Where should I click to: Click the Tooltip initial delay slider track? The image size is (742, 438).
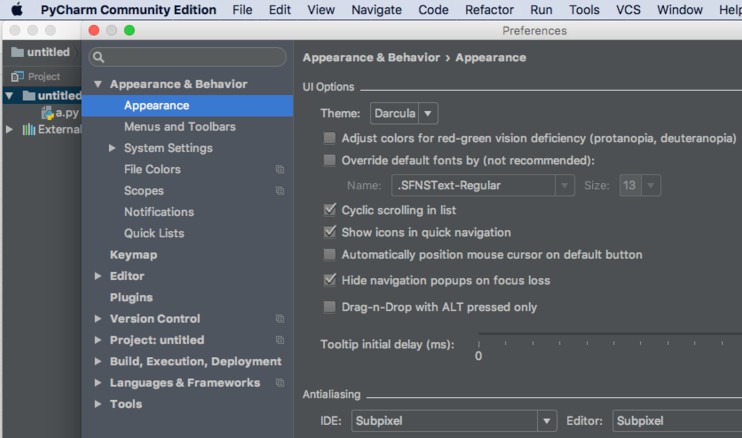610,334
